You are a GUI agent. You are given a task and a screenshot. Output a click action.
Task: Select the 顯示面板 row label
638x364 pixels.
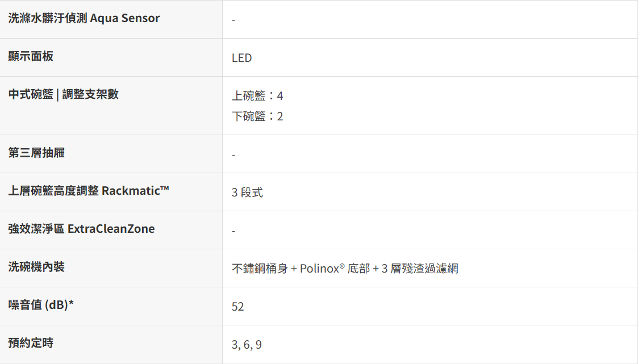(31, 56)
